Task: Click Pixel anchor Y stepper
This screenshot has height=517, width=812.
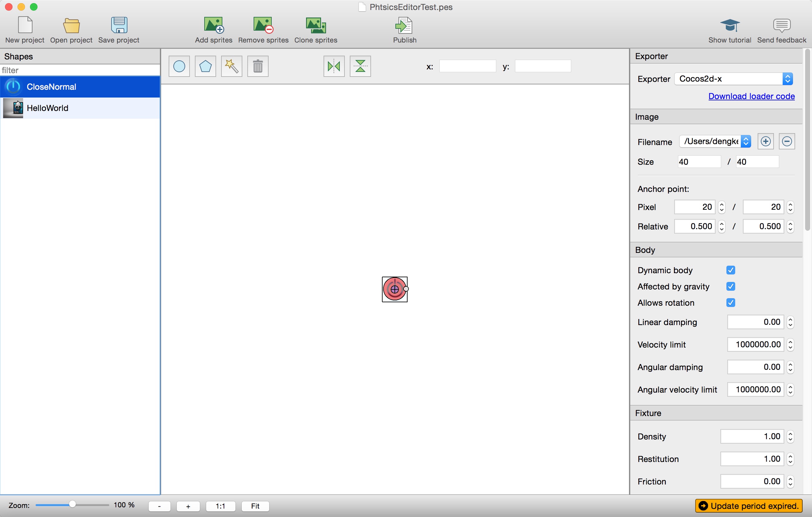Action: click(790, 207)
